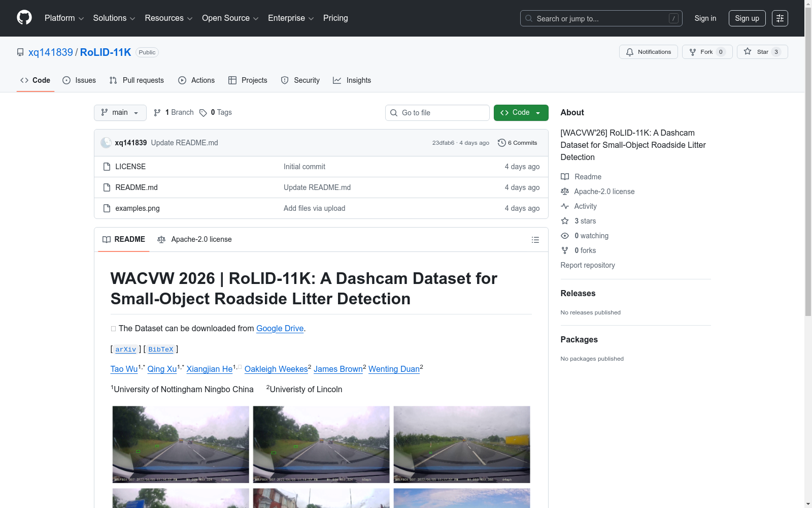Open the main branch selector
812x508 pixels.
coord(120,113)
